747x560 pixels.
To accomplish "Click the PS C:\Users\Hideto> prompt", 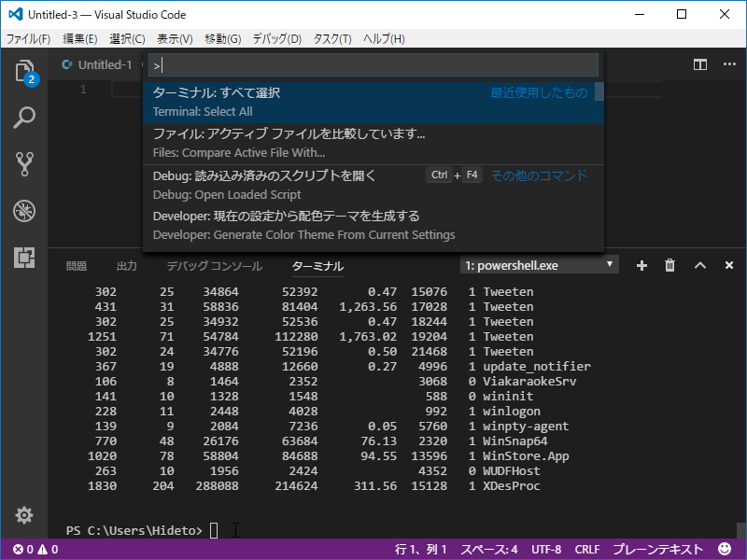I will pyautogui.click(x=134, y=530).
